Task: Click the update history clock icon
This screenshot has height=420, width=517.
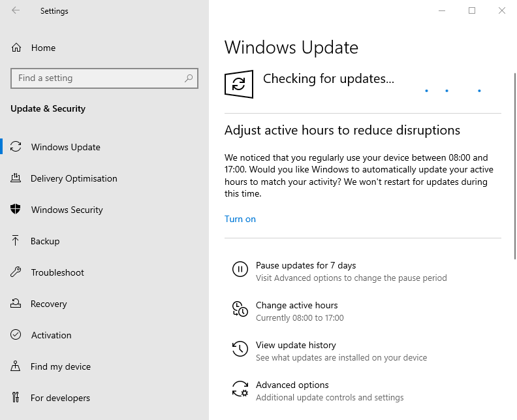Action: [240, 349]
